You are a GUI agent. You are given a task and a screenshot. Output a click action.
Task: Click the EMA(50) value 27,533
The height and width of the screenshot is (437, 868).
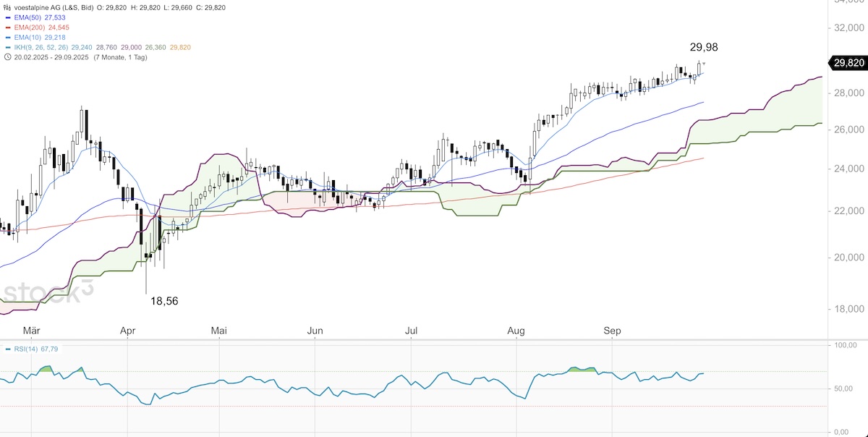click(x=56, y=16)
